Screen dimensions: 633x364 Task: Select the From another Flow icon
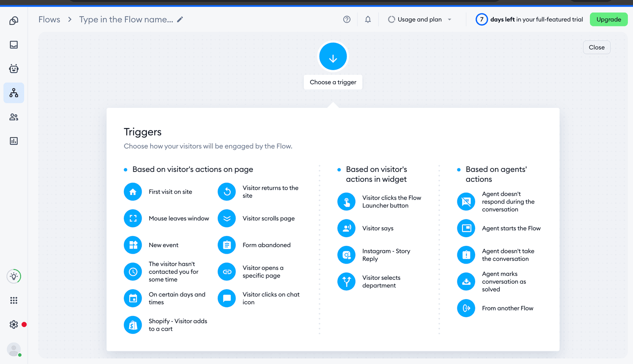pyautogui.click(x=466, y=308)
